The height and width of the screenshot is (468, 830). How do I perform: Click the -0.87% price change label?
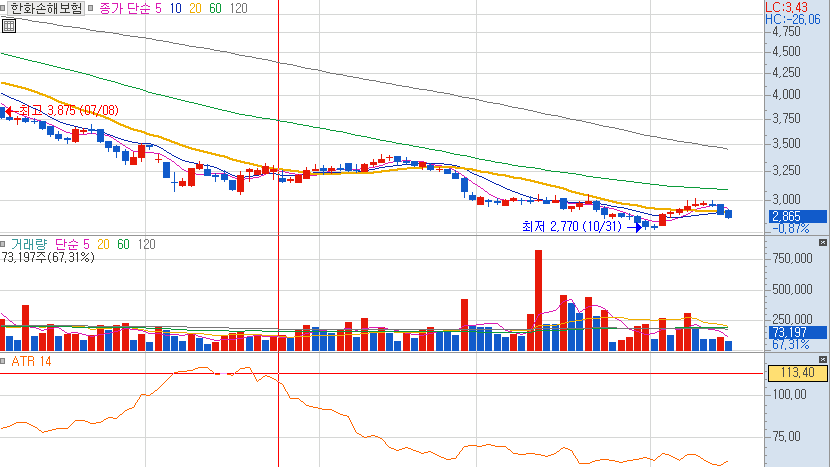[x=791, y=228]
